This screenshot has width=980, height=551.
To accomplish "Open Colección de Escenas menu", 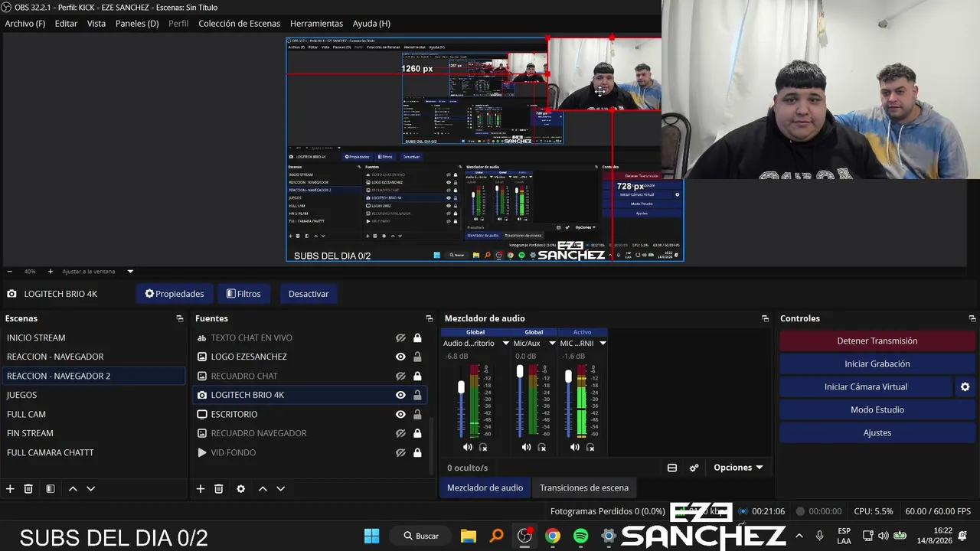I will tap(240, 24).
